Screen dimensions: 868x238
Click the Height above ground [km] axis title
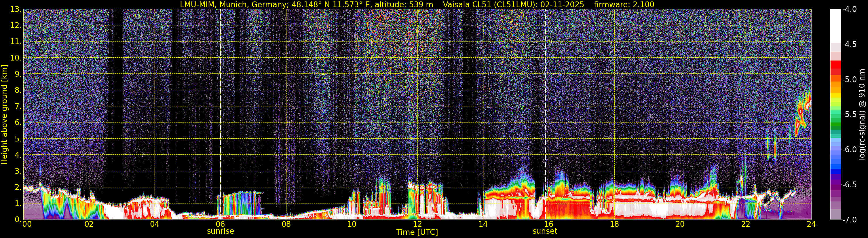click(x=4, y=115)
